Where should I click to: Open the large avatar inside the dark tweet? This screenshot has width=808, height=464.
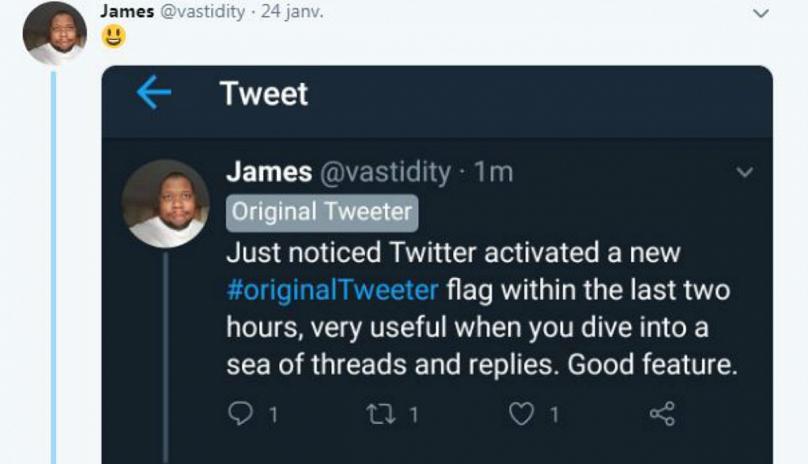tap(165, 203)
